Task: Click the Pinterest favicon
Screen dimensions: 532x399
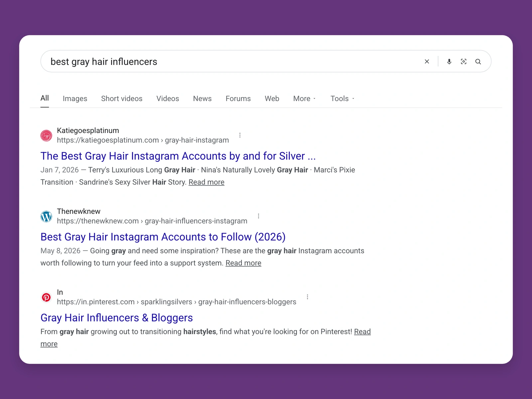Action: pos(46,297)
